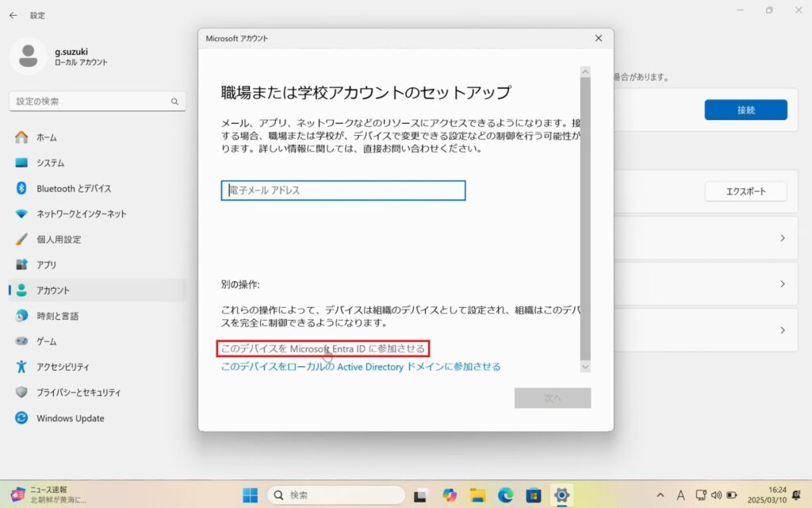This screenshot has width=812, height=508.
Task: Focus the 電子メール アドレス input field
Action: [x=343, y=190]
